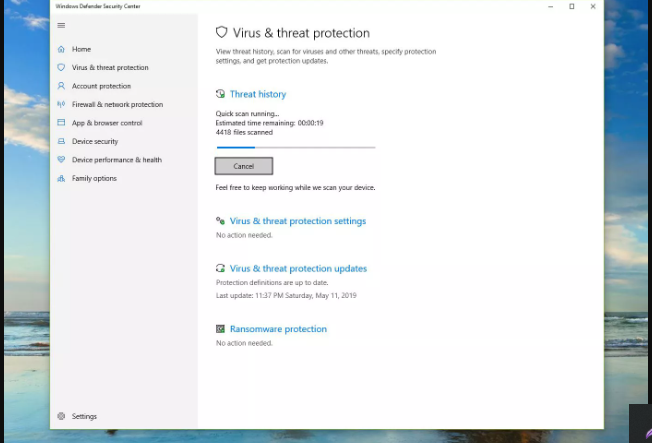Click the quick scan progress bar
The image size is (652, 443).
click(296, 147)
